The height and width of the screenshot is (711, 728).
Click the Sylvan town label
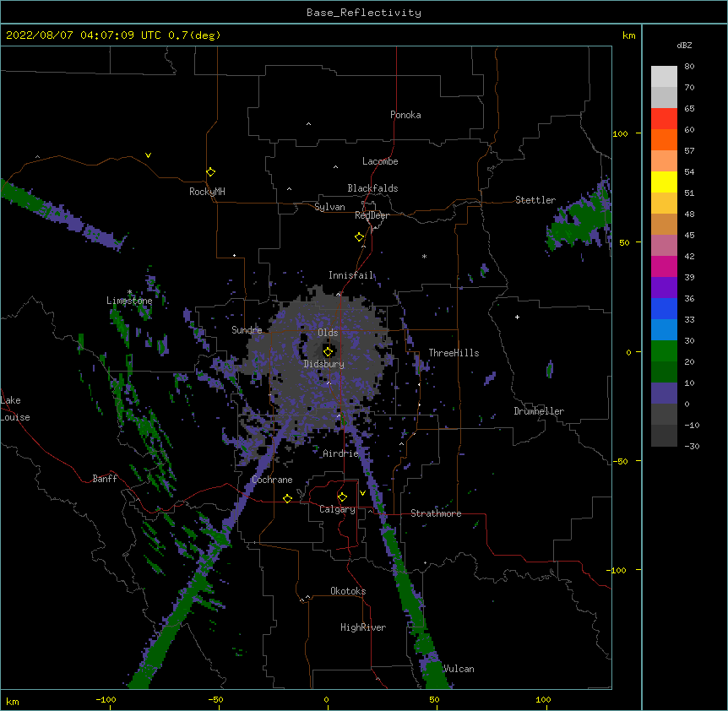pos(329,207)
